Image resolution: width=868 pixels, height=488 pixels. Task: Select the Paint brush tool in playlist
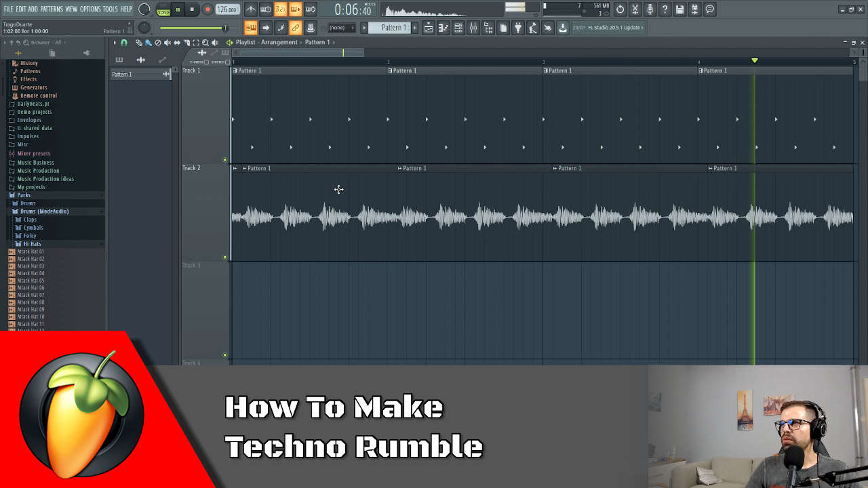coord(148,43)
